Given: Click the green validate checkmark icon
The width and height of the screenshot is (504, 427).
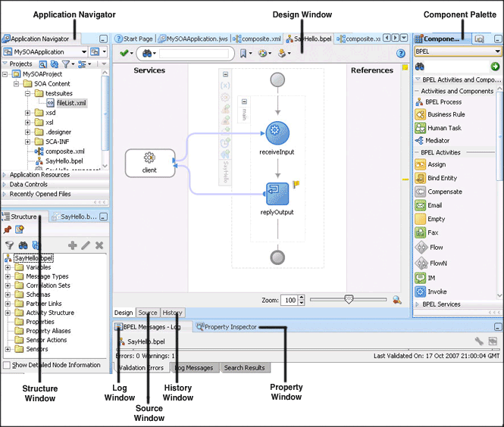Looking at the screenshot, I should point(124,53).
